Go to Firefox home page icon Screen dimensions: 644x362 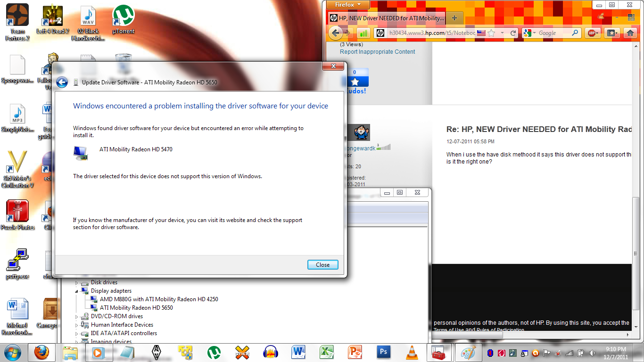(x=630, y=33)
